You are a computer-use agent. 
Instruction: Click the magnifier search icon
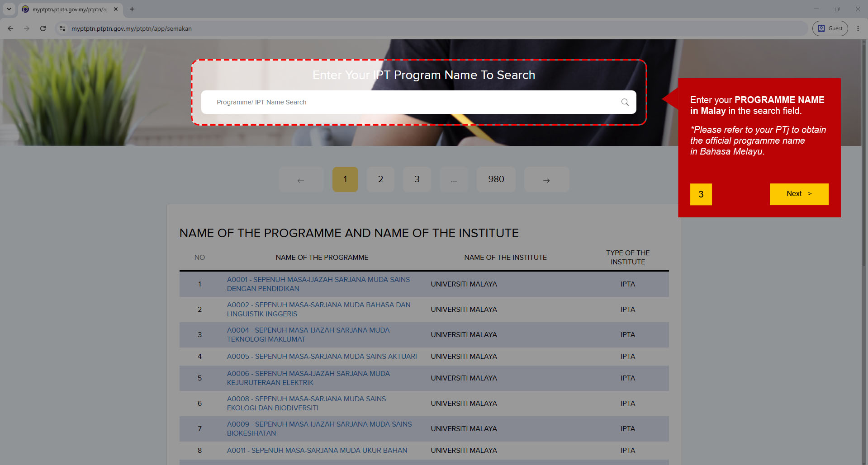pyautogui.click(x=625, y=102)
